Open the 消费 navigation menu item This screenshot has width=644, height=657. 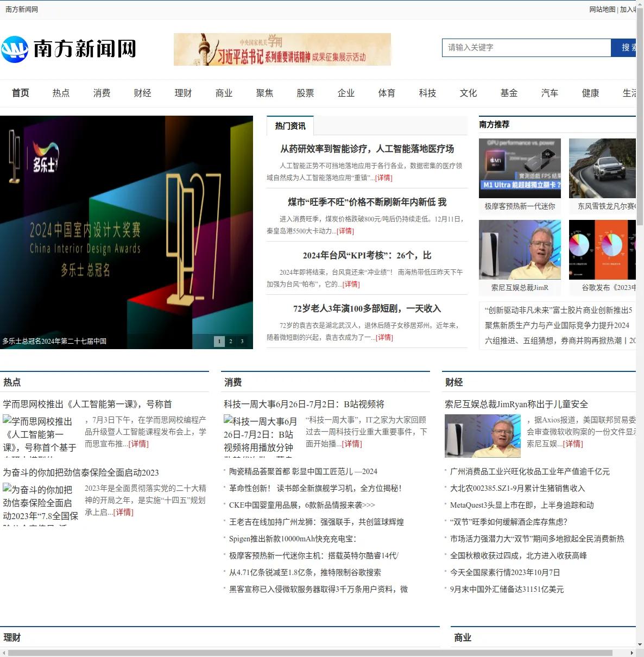click(102, 93)
